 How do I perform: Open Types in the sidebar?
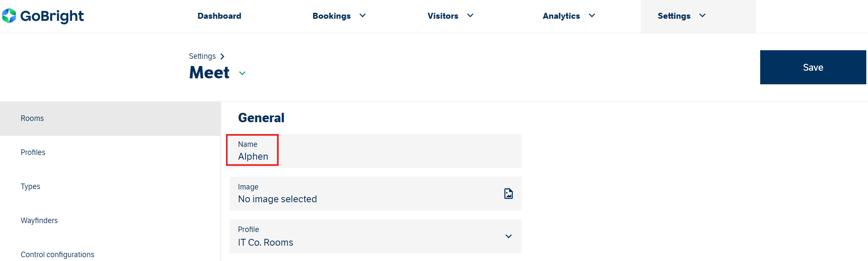[31, 186]
